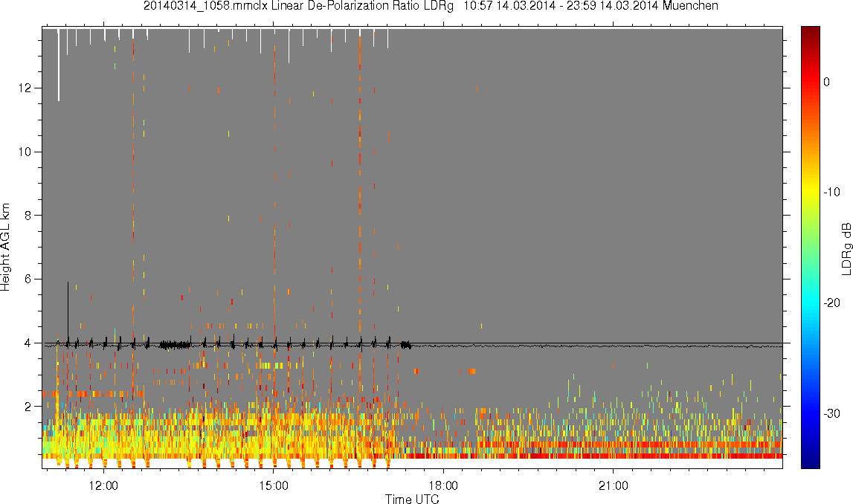Pick the cyan colorbar region near -20
Viewport: 853px width, 504px height.
[x=810, y=303]
